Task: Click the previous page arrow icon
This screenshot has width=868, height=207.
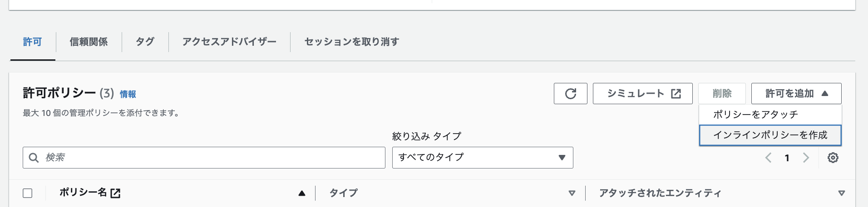Action: 768,158
